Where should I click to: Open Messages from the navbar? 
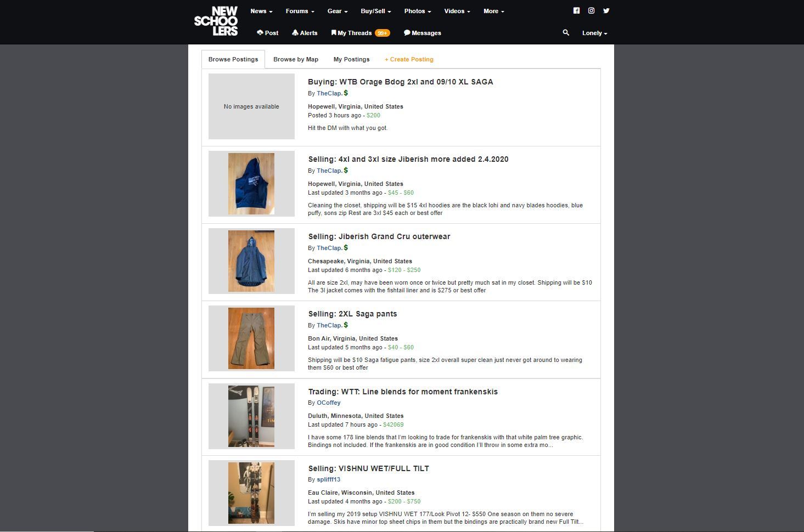point(423,33)
